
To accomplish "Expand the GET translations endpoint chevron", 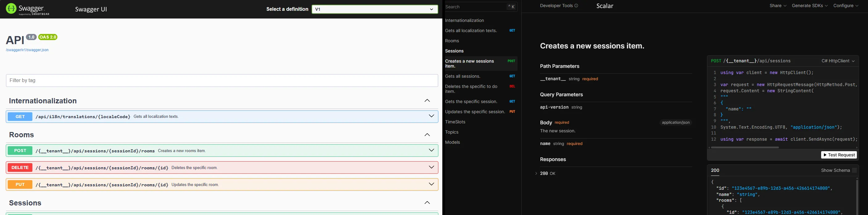I will pos(431,116).
